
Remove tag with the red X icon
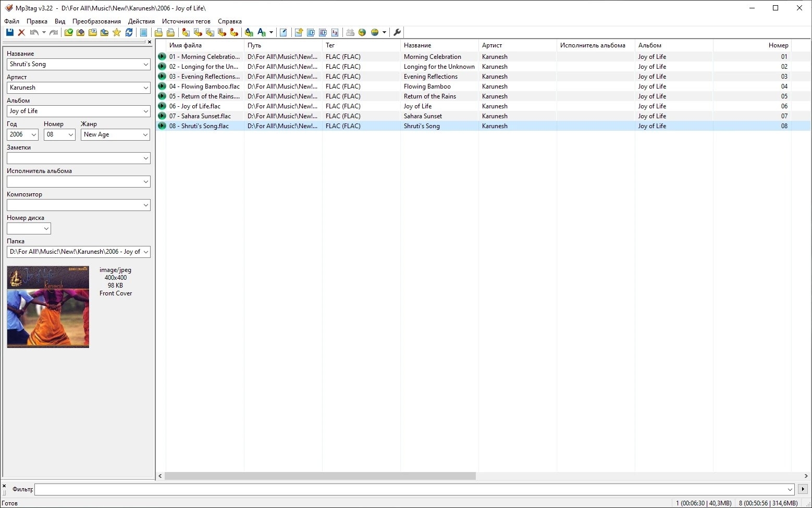pos(21,32)
